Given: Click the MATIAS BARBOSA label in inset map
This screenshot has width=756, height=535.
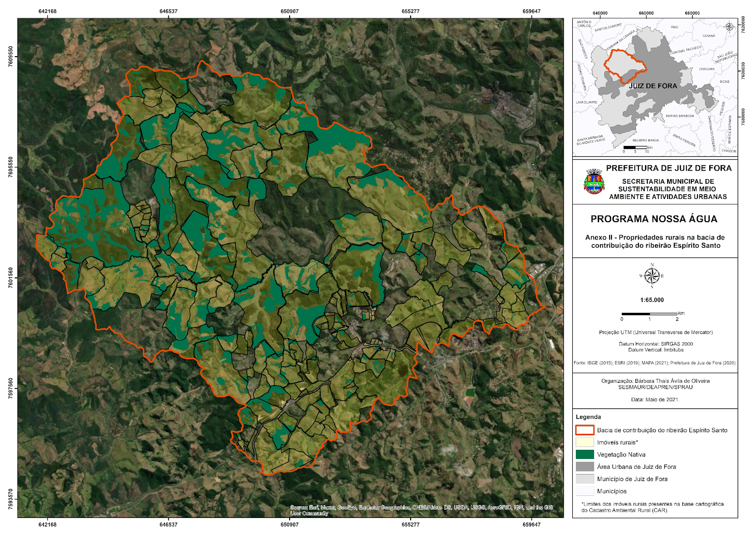Looking at the screenshot, I should pos(680,116).
